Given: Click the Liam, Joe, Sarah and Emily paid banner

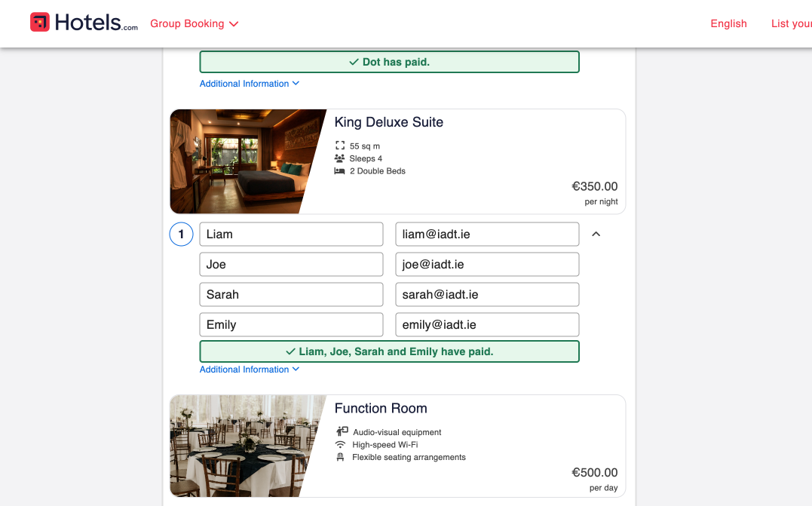Looking at the screenshot, I should [x=389, y=351].
